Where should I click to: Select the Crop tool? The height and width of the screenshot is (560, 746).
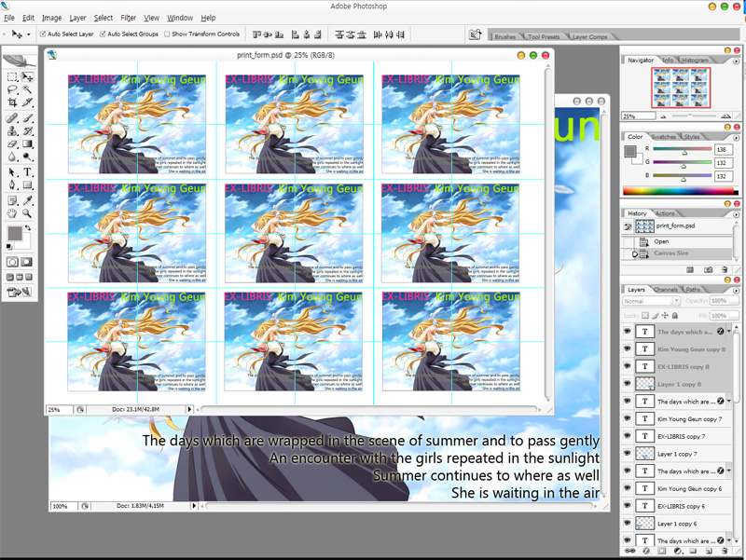tap(12, 102)
